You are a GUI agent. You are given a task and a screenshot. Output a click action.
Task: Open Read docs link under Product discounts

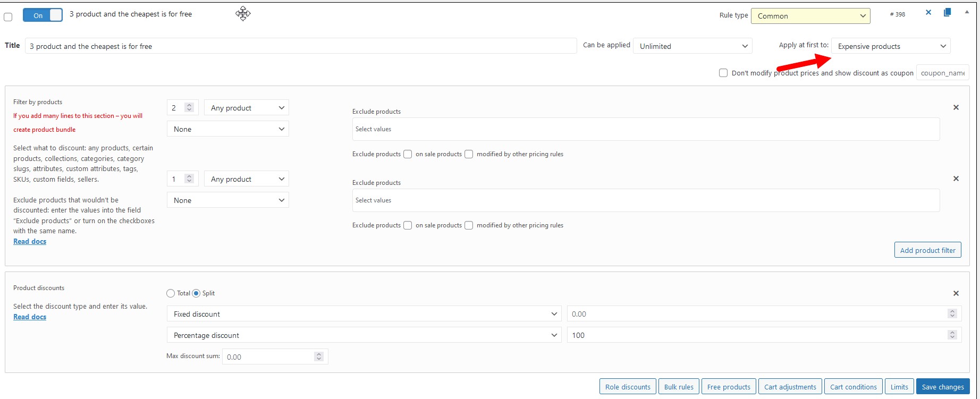[30, 317]
